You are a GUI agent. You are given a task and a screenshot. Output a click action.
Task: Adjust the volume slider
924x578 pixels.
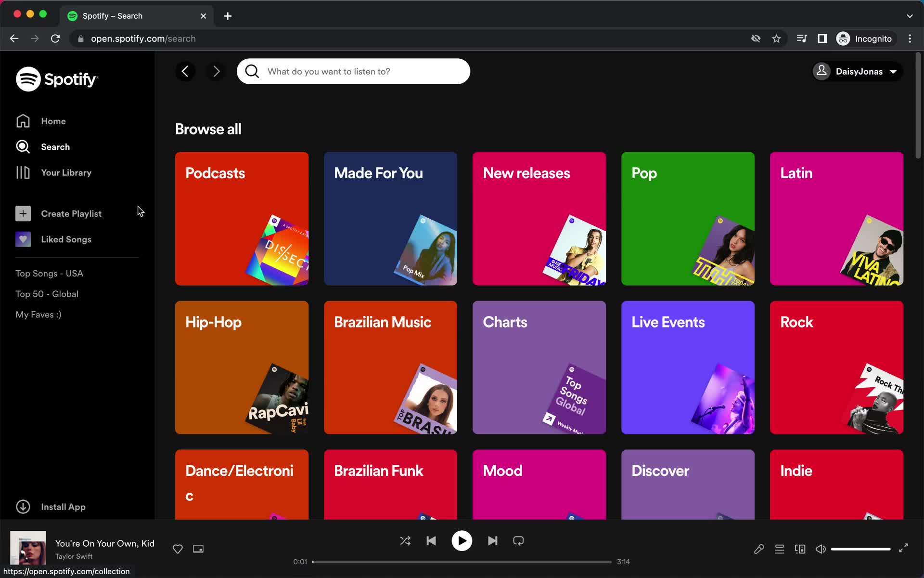[860, 549]
